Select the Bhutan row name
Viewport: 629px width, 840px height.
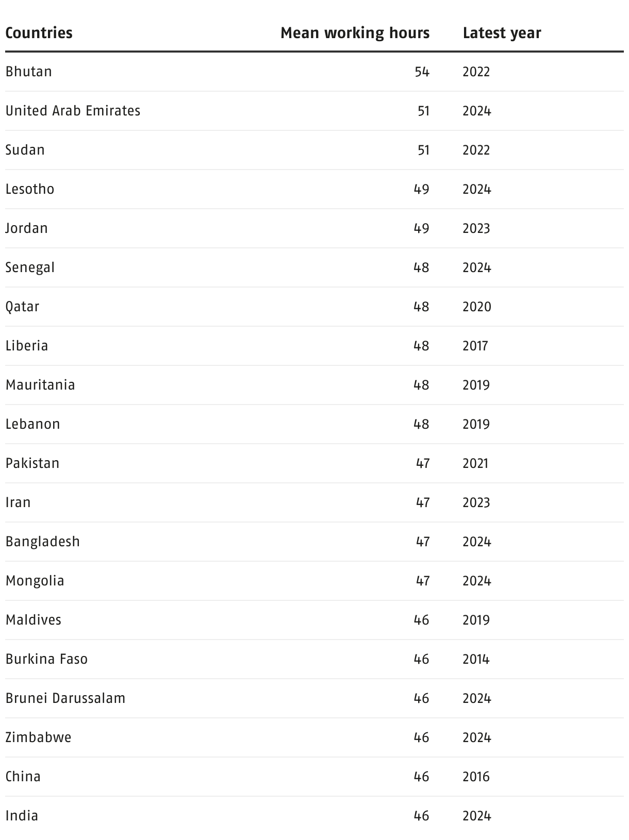[x=29, y=72]
